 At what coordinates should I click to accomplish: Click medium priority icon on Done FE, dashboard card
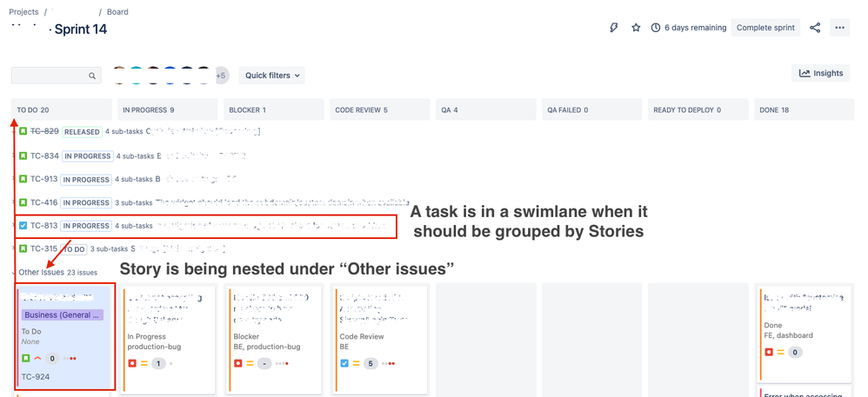click(780, 352)
